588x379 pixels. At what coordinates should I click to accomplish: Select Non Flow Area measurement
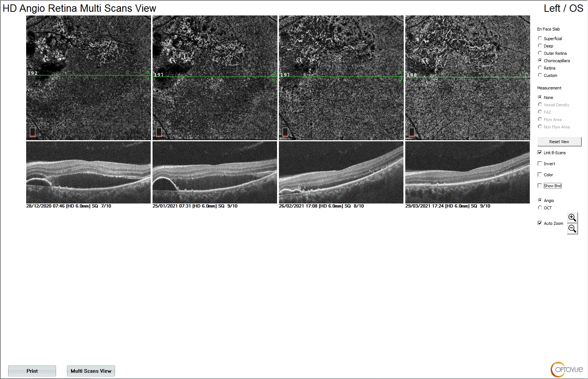[540, 127]
